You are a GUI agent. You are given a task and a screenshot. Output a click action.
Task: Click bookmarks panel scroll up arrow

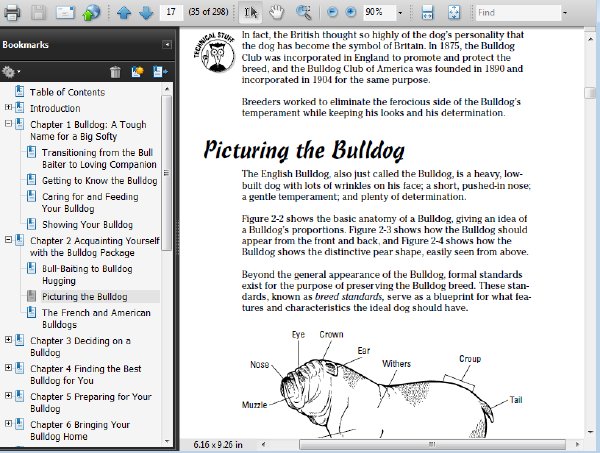tap(167, 89)
